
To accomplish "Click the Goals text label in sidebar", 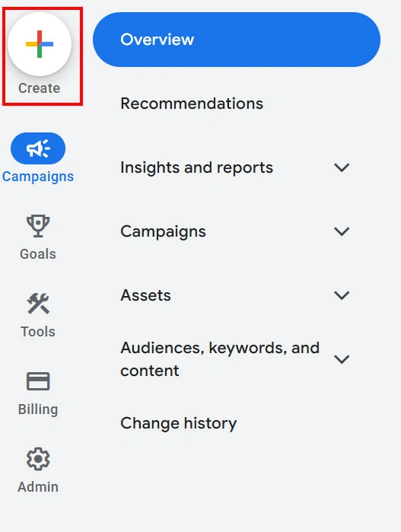I will tap(38, 253).
